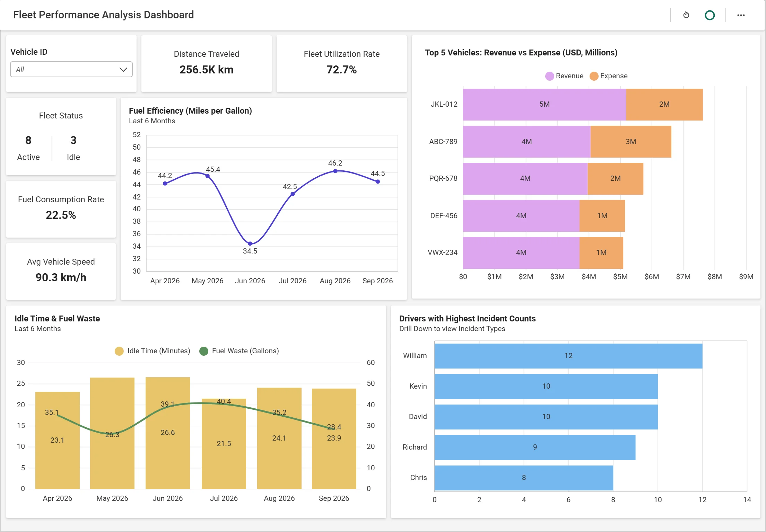Click the Distance Traveled 256.5K km value
Screen dimensions: 766x532
pos(207,70)
